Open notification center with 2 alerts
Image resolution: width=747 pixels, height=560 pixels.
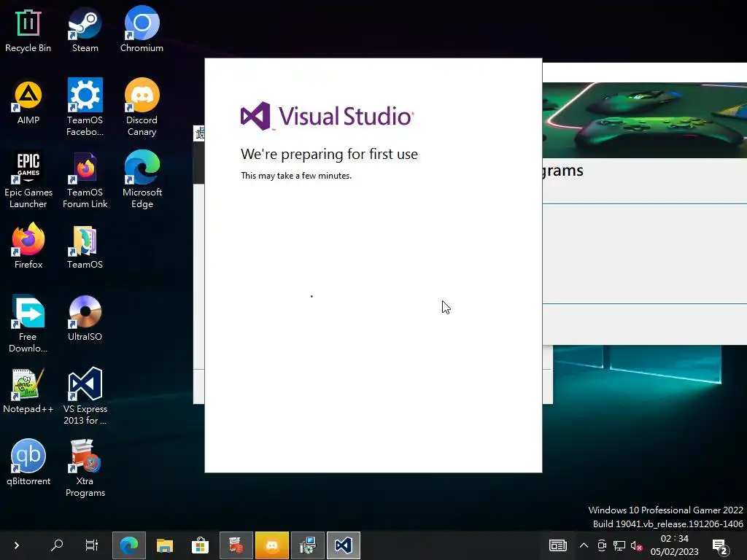(720, 546)
